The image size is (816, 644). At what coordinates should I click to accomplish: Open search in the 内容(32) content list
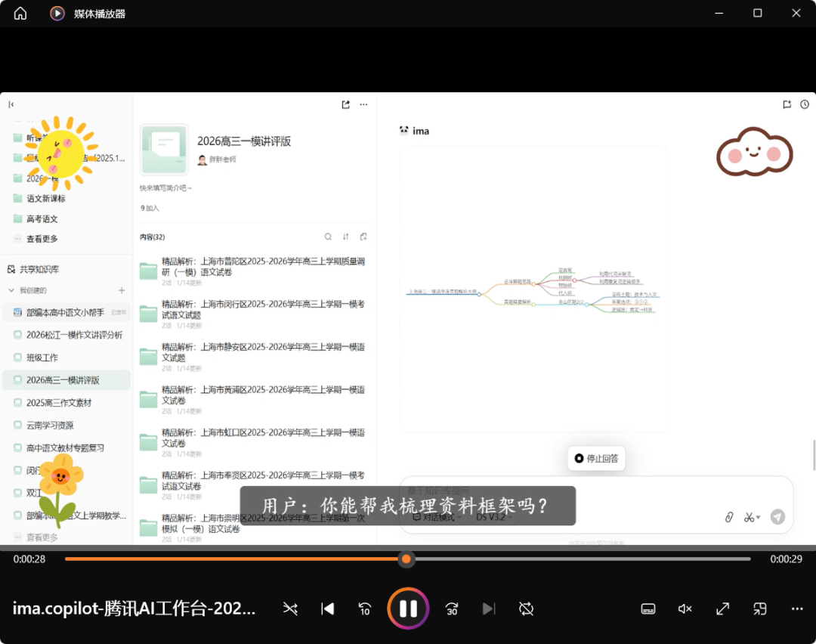coord(327,237)
